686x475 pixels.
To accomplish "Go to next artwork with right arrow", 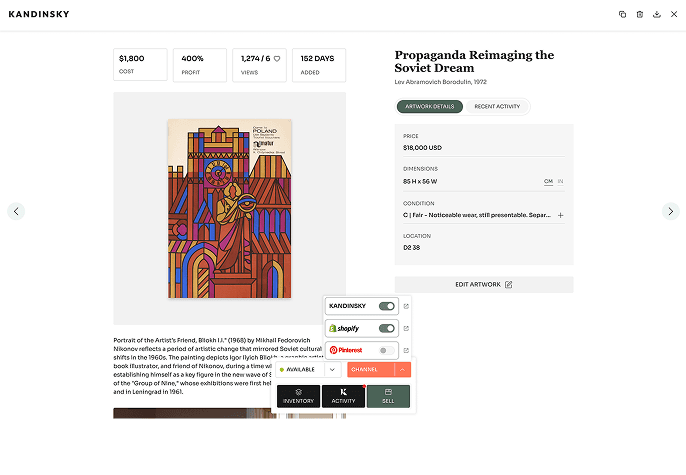I will tap(671, 211).
